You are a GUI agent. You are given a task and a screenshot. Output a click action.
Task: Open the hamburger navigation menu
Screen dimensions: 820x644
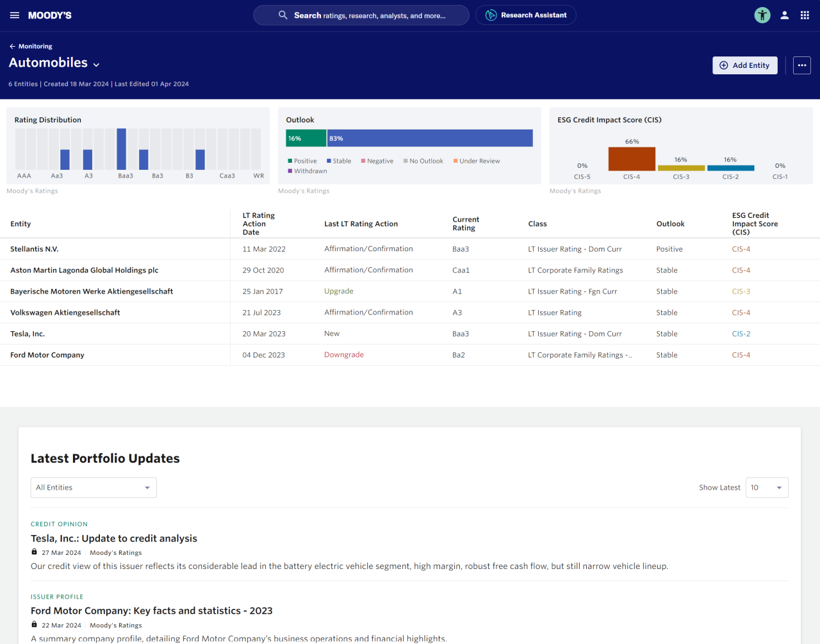tap(15, 15)
